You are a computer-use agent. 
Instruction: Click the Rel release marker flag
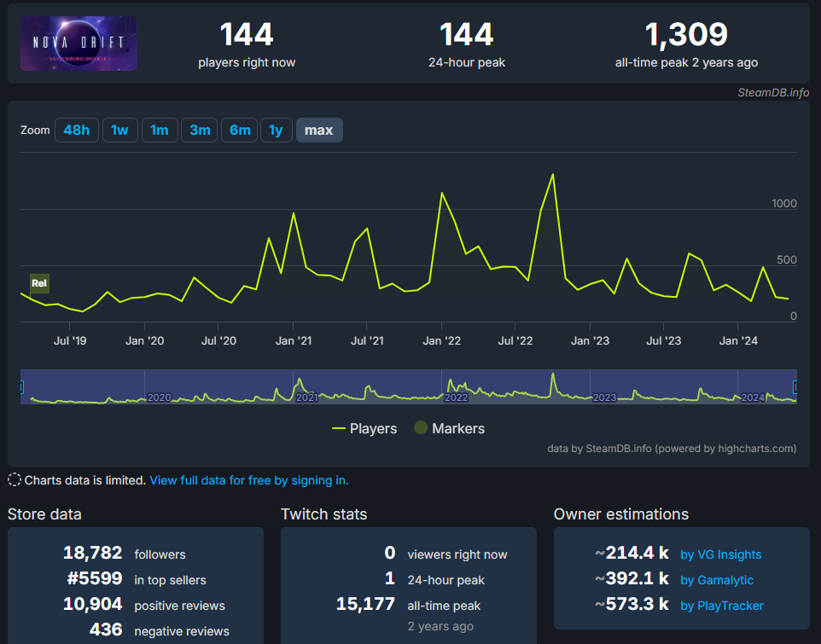pos(39,283)
